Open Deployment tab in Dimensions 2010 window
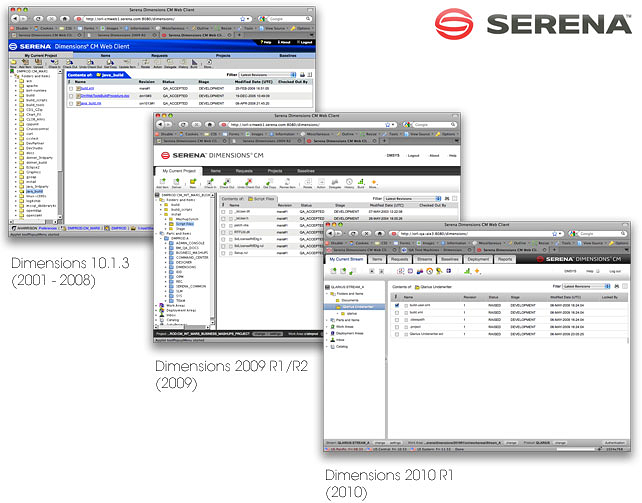 point(478,259)
